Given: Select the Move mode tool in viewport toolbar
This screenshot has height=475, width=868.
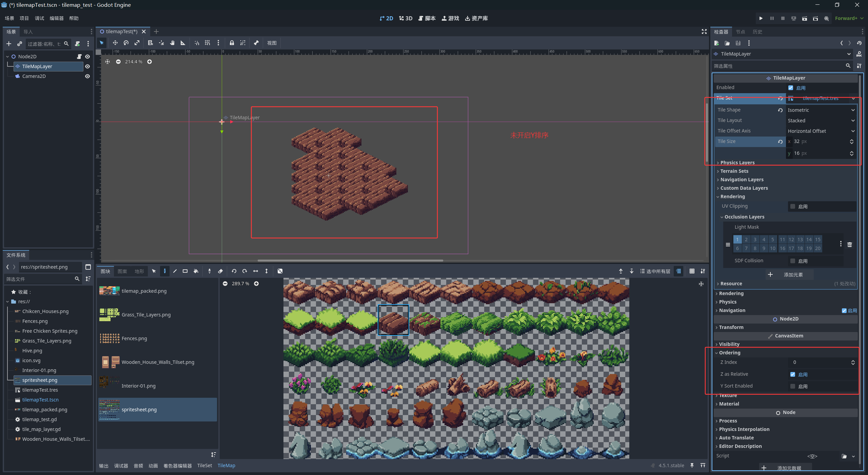Looking at the screenshot, I should [115, 43].
